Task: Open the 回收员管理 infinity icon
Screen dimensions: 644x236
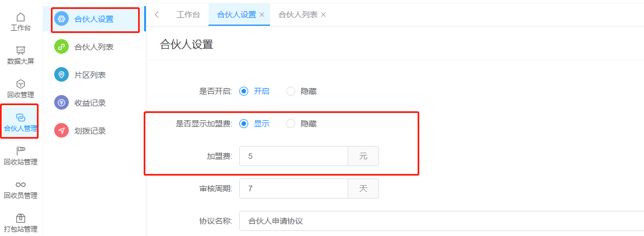Action: [21, 185]
